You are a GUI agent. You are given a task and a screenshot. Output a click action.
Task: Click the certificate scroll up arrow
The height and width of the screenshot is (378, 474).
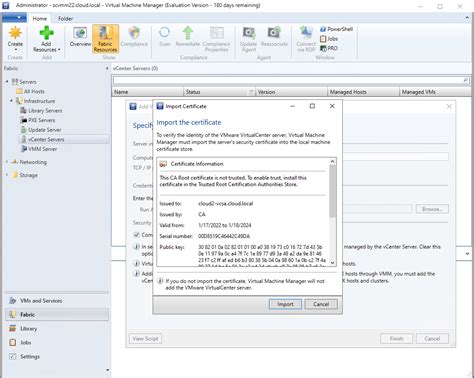click(x=332, y=162)
